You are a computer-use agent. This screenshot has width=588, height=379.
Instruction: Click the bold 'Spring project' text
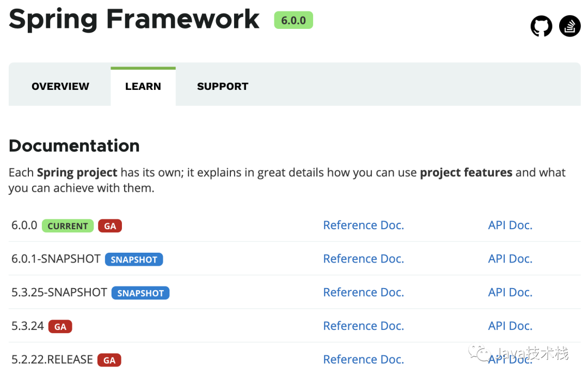pos(77,173)
